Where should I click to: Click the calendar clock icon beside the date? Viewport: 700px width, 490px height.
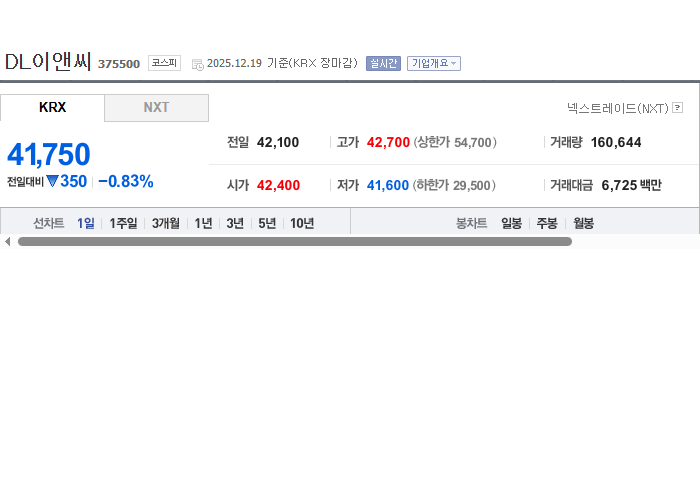pyautogui.click(x=197, y=65)
